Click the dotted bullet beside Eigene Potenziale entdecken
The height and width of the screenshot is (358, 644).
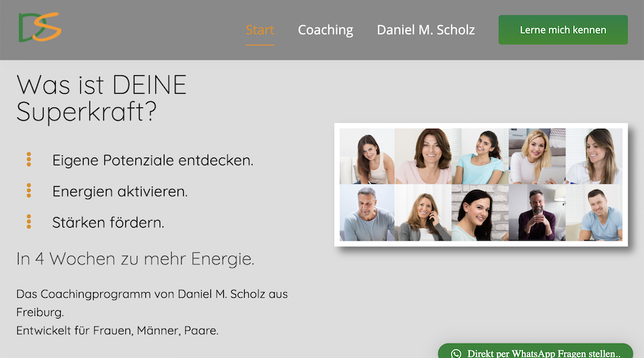coord(29,160)
